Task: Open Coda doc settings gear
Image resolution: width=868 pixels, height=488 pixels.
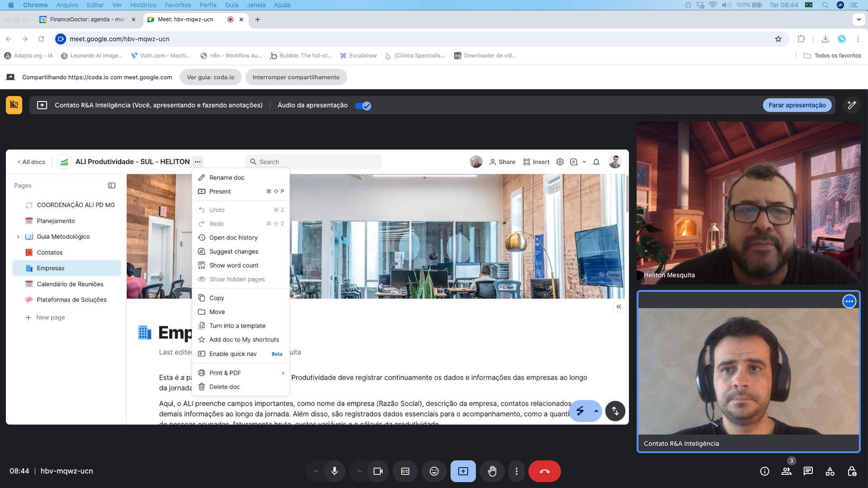Action: 560,162
